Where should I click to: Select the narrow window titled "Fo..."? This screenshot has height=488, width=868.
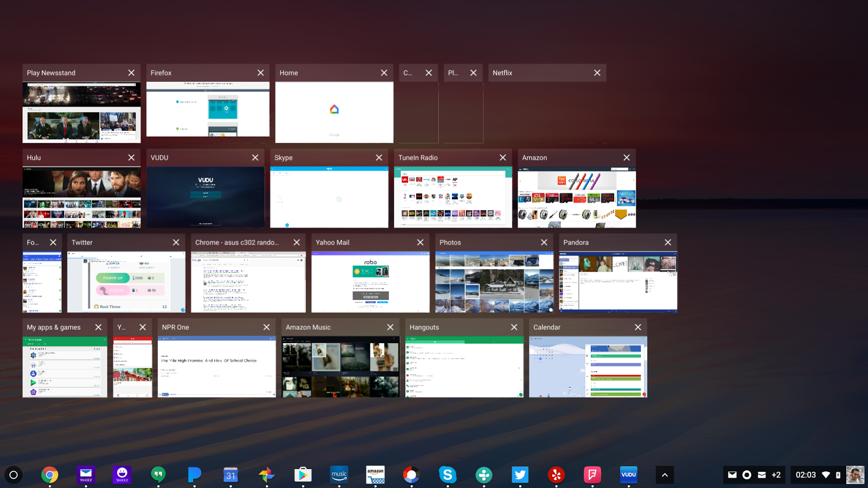pos(42,273)
